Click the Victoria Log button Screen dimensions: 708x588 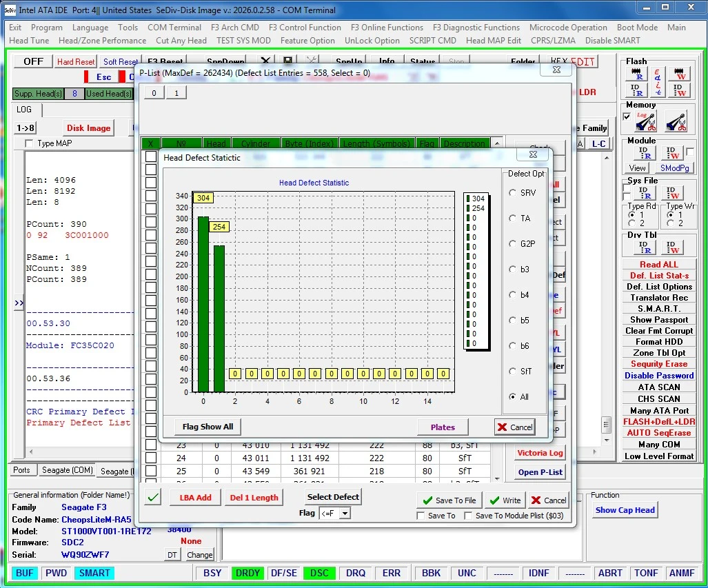[540, 453]
